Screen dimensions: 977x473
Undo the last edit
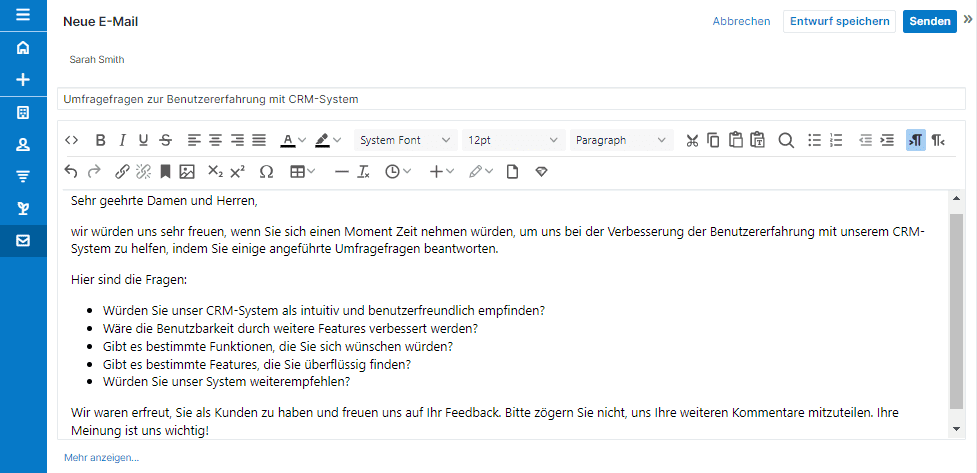(x=72, y=172)
